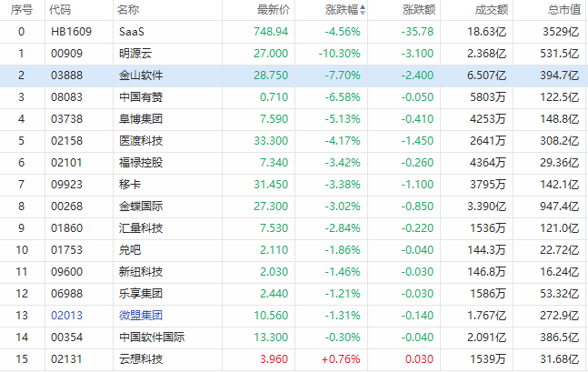Click 医渡科技 price 33.300
Screen dimensions: 588x373
click(271, 141)
